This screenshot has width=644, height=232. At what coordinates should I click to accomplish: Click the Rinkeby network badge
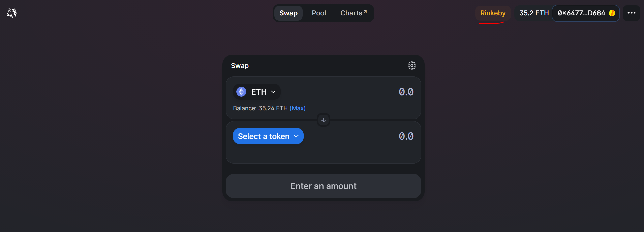coord(493,13)
